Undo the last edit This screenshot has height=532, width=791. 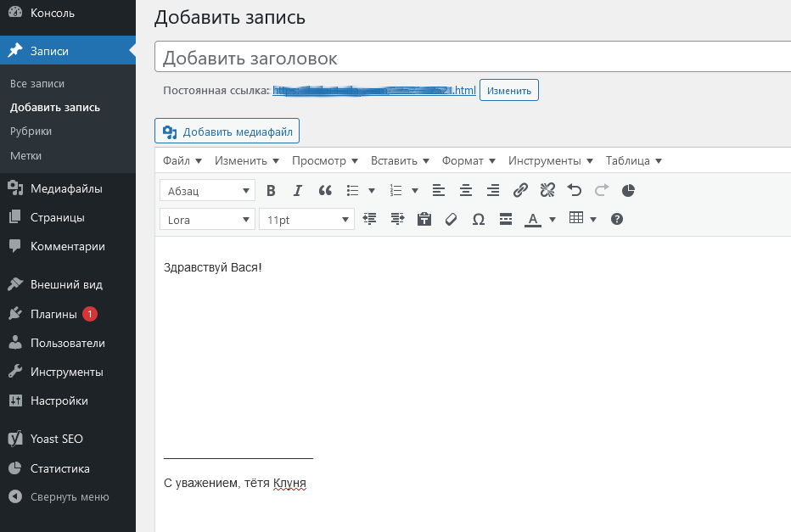(575, 191)
